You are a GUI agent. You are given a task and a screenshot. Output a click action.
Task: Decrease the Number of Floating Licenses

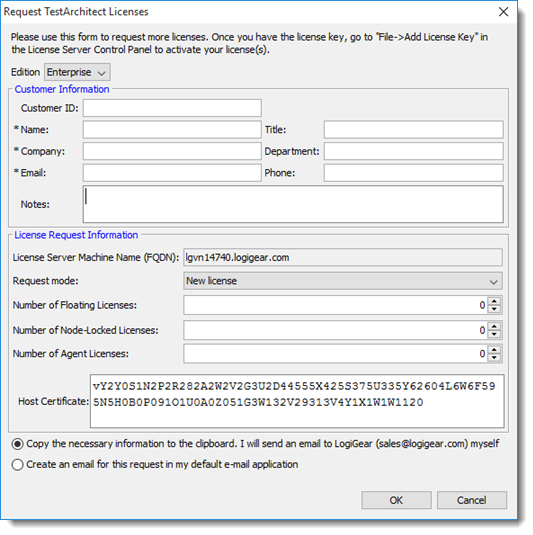[494, 309]
